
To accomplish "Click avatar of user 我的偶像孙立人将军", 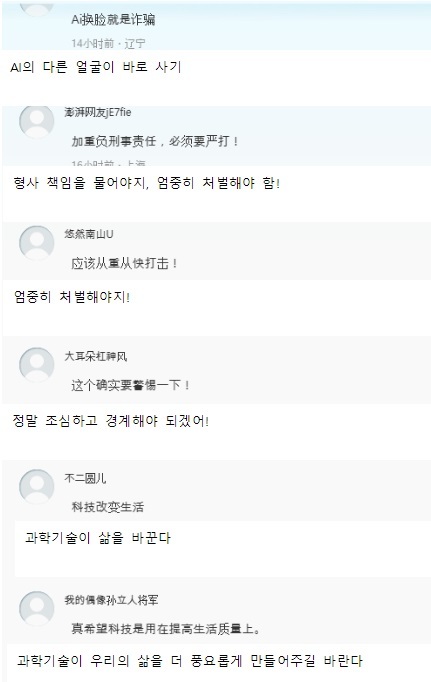I will [x=37, y=608].
